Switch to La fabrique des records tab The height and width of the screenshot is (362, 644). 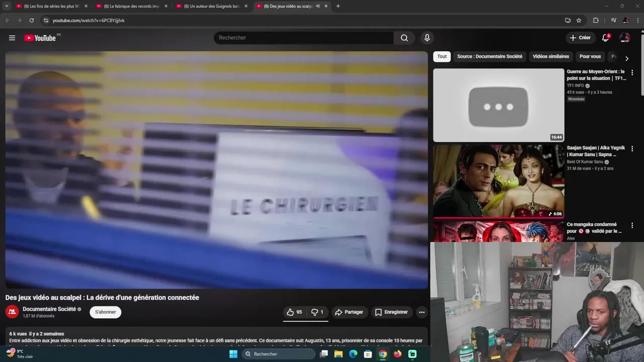pos(131,6)
